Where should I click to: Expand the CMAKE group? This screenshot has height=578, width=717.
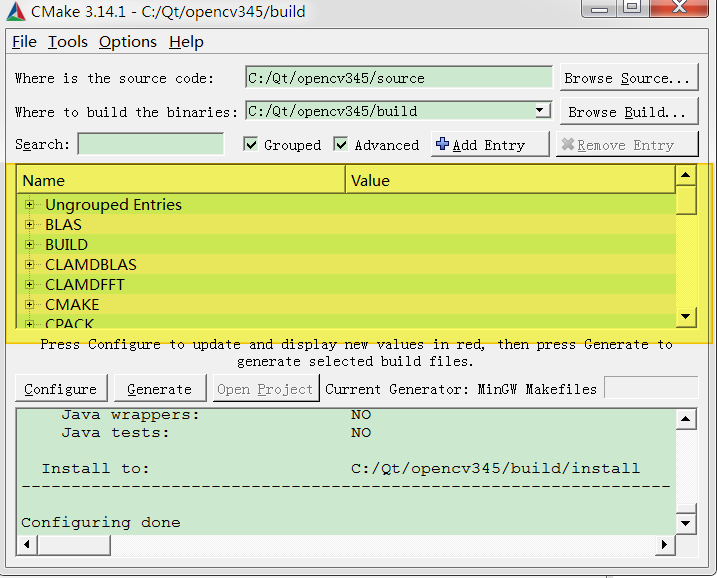(30, 305)
